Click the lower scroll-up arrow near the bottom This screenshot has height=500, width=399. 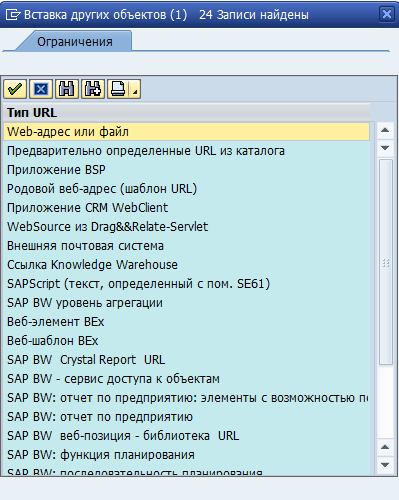coord(385,447)
